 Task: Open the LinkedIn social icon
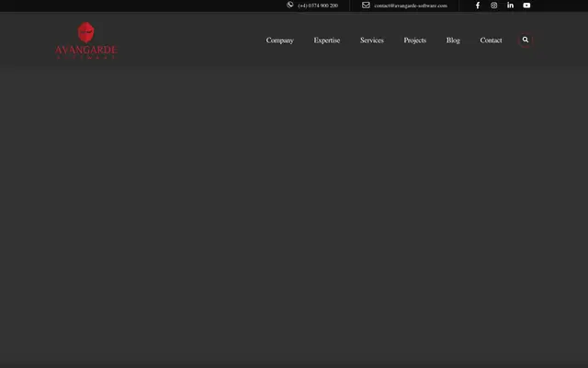point(511,6)
